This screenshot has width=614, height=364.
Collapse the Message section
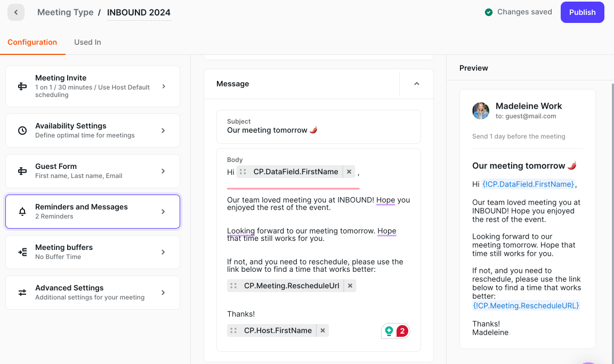point(417,84)
